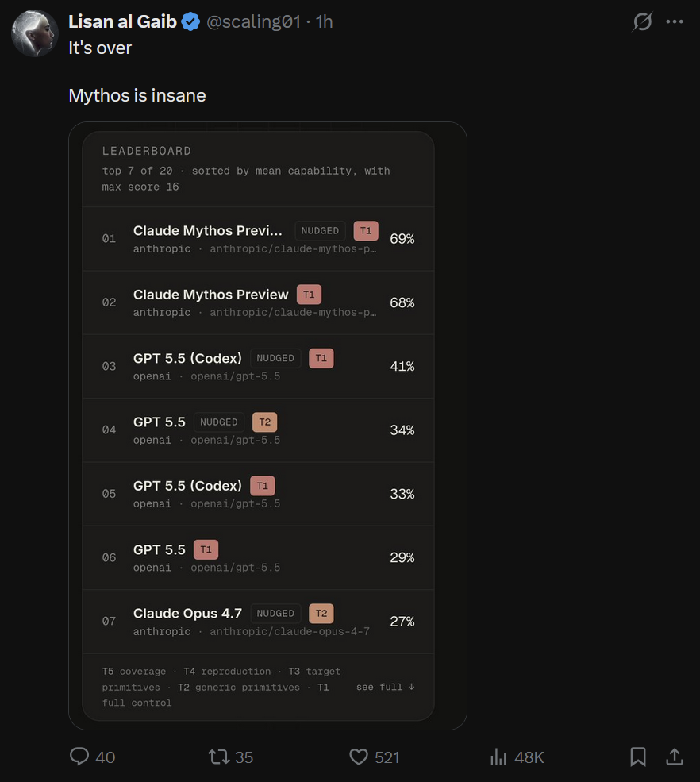Share the tweet via upload icon
The width and height of the screenshot is (700, 782).
675,757
